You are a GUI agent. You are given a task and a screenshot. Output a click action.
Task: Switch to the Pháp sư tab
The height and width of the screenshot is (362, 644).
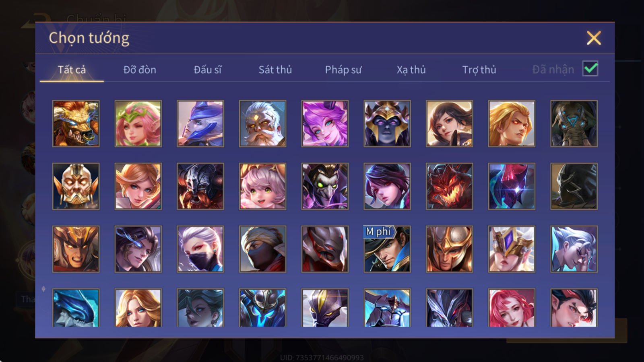coord(343,70)
